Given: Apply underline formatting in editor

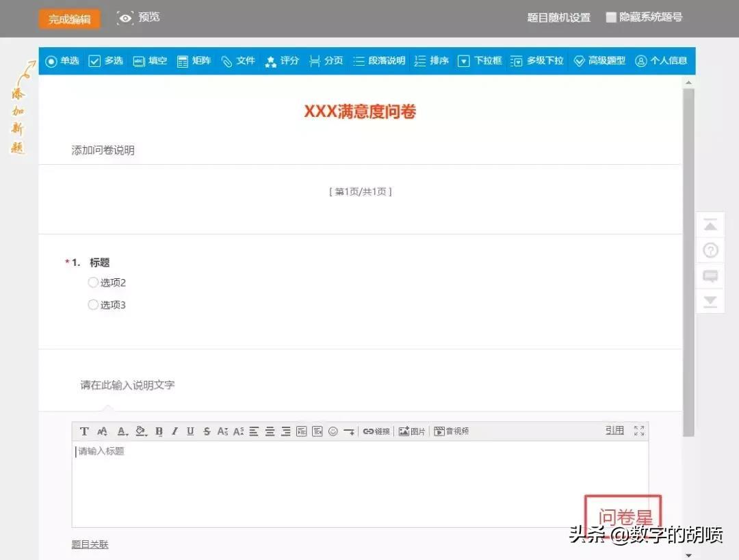Looking at the screenshot, I should [190, 431].
